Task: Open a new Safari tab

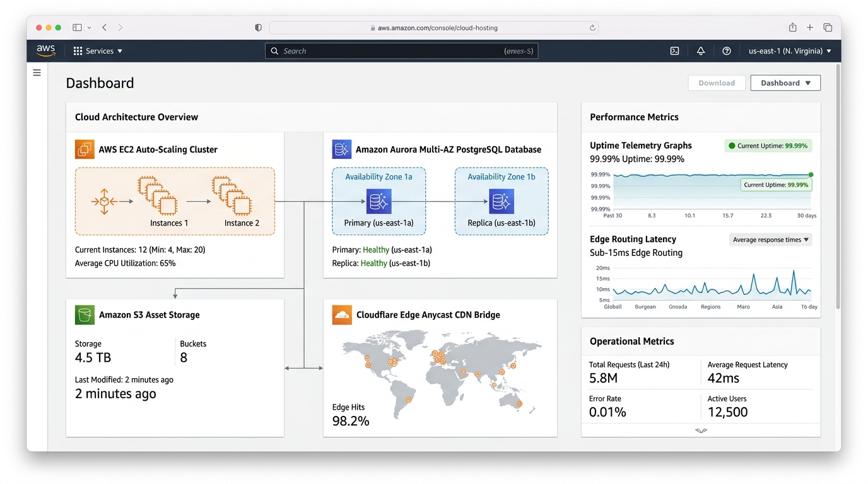Action: [x=810, y=28]
